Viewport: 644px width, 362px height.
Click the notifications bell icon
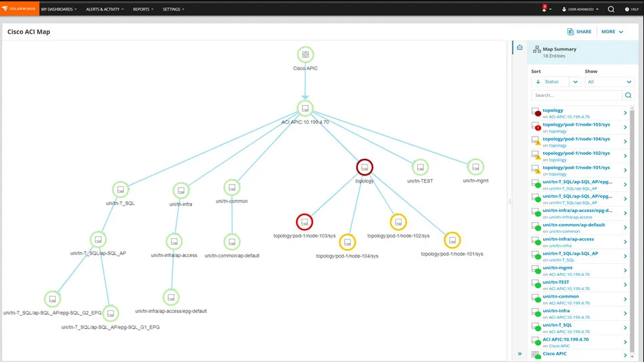point(544,9)
